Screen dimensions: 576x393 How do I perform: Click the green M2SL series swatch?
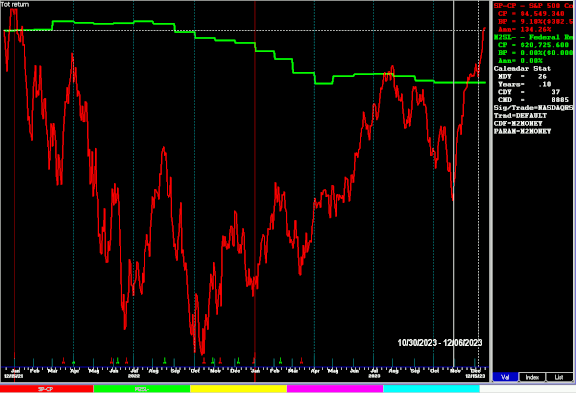[142, 389]
